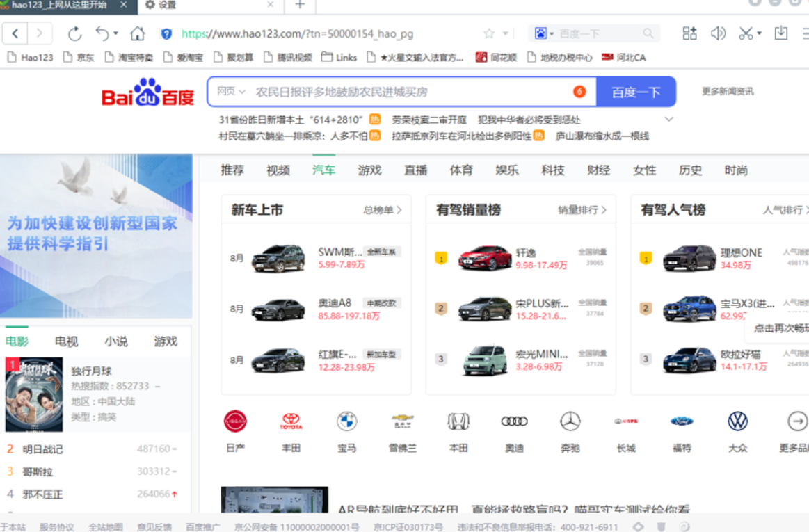
Task: Select the 直播 tab
Action: click(416, 170)
